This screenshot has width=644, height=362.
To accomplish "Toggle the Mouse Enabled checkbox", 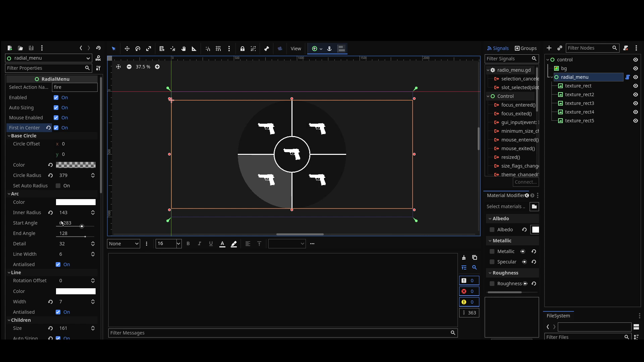I will point(56,118).
